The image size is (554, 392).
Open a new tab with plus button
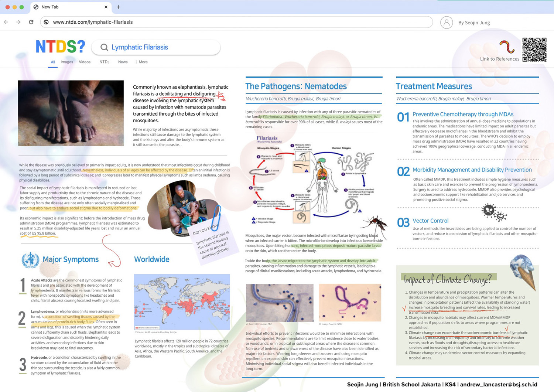point(119,7)
